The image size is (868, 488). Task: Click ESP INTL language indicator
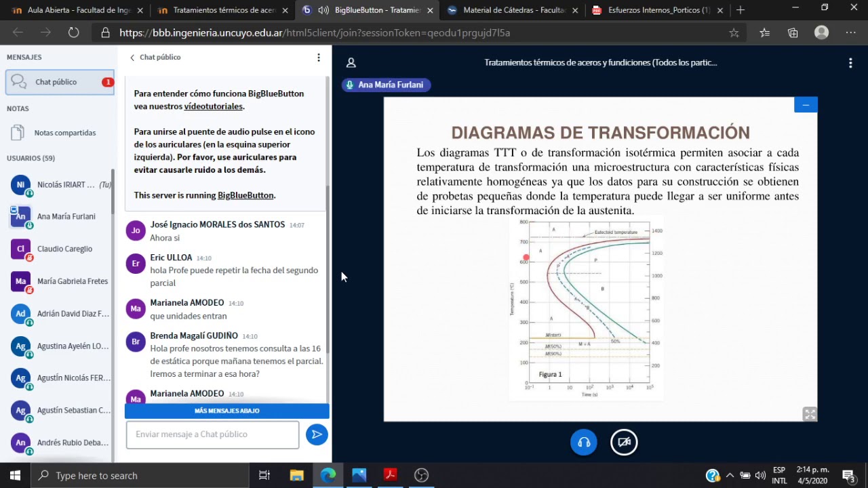click(x=779, y=475)
